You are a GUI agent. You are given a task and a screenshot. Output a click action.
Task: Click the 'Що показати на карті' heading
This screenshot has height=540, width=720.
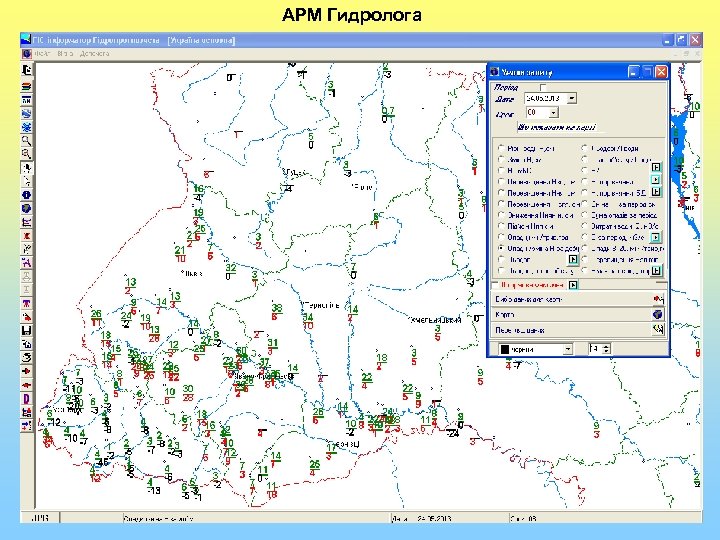pos(557,128)
